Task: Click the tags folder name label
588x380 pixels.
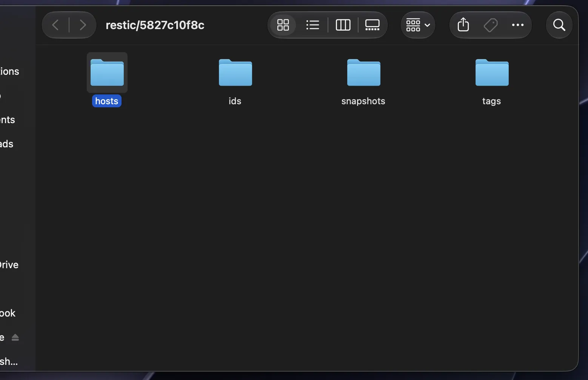Action: pos(492,101)
